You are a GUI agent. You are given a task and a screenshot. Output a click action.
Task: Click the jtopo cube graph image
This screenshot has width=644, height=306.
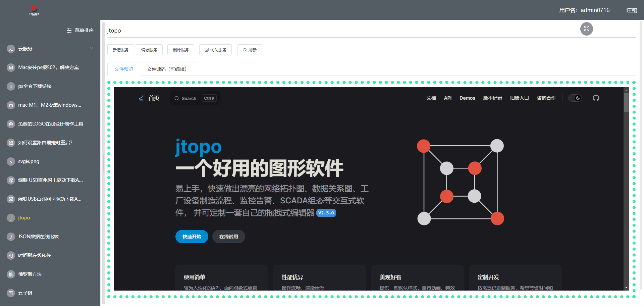click(x=461, y=182)
